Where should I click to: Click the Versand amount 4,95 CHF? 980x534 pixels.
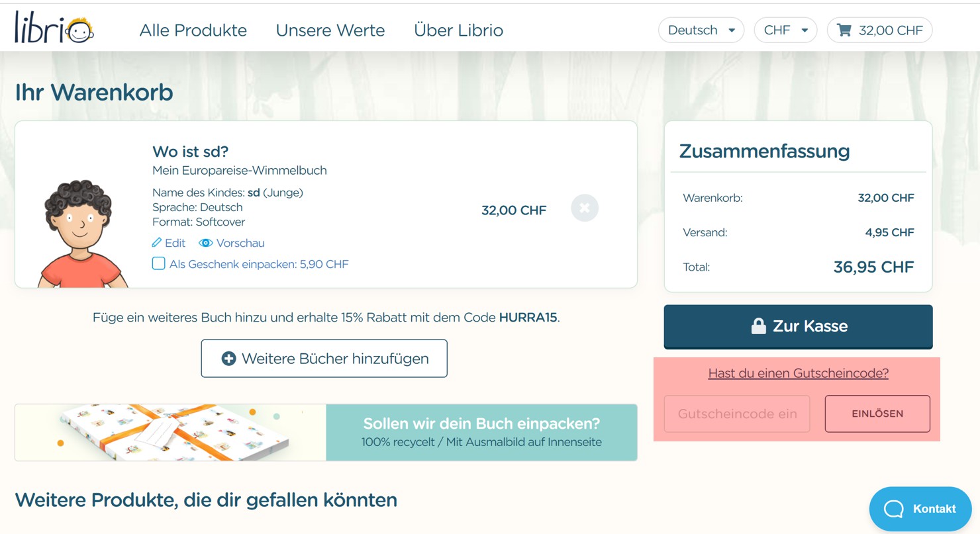click(889, 232)
